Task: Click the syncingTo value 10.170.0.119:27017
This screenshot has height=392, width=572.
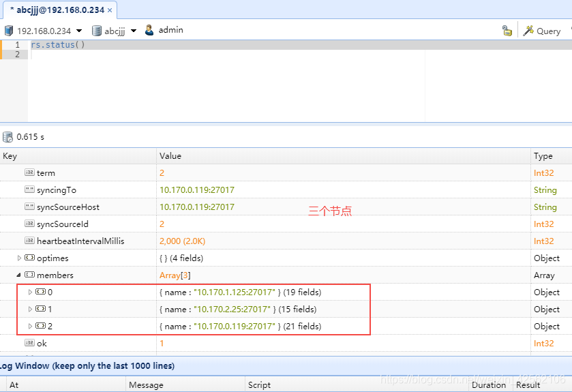Action: pos(197,190)
